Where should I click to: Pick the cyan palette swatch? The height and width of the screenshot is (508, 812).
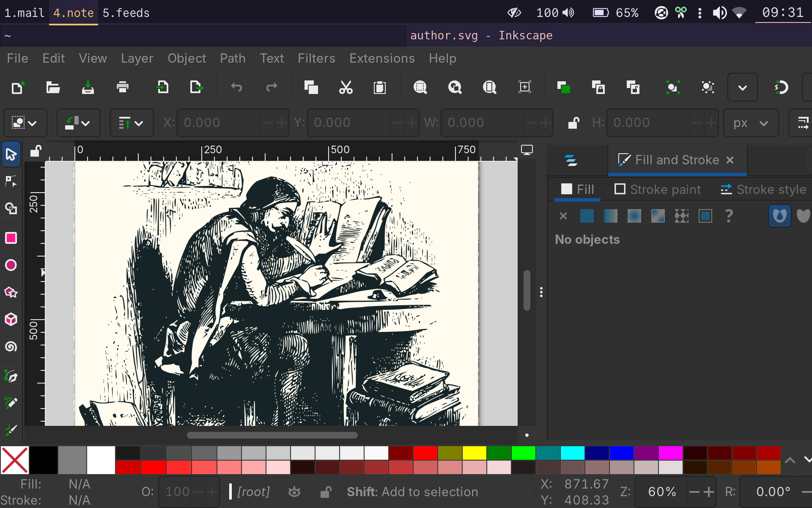tap(573, 453)
